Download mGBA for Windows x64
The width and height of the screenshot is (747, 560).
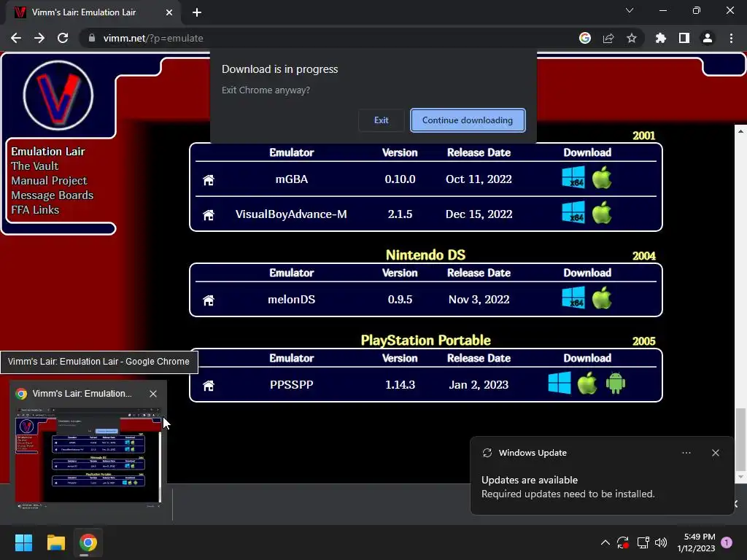tap(573, 178)
